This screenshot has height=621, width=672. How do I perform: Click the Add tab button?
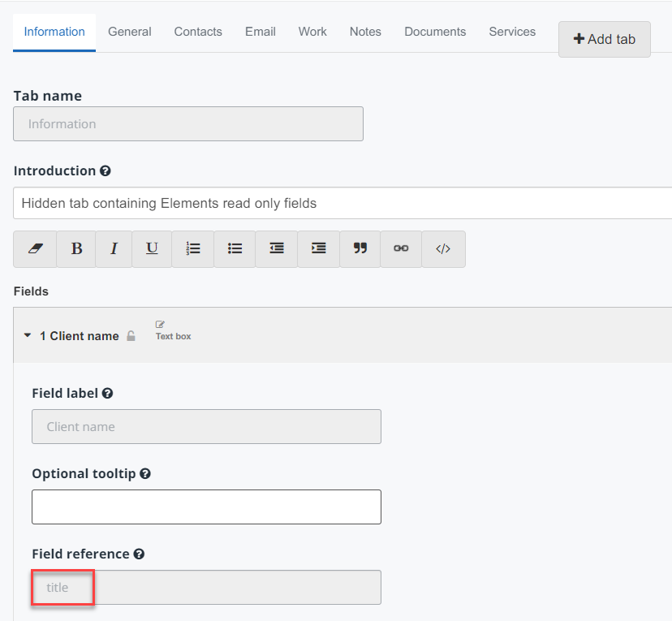pos(605,39)
